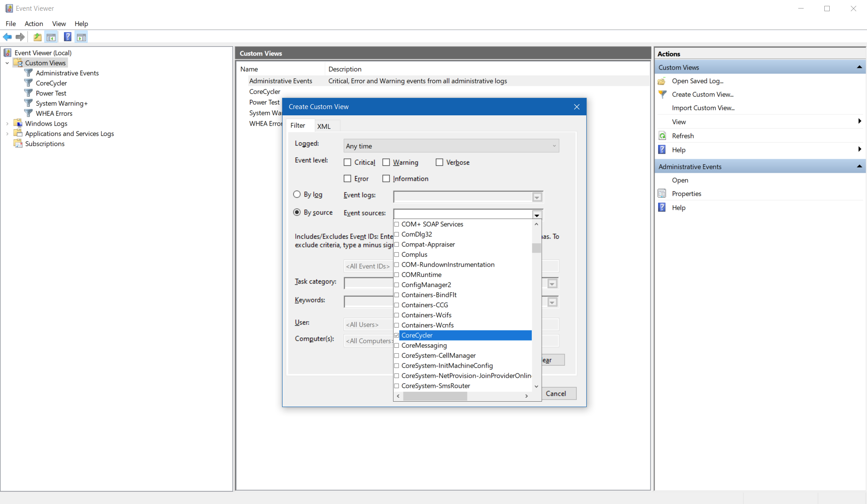Click the show/hide action pane toolbar icon
The height and width of the screenshot is (504, 867).
click(x=81, y=37)
